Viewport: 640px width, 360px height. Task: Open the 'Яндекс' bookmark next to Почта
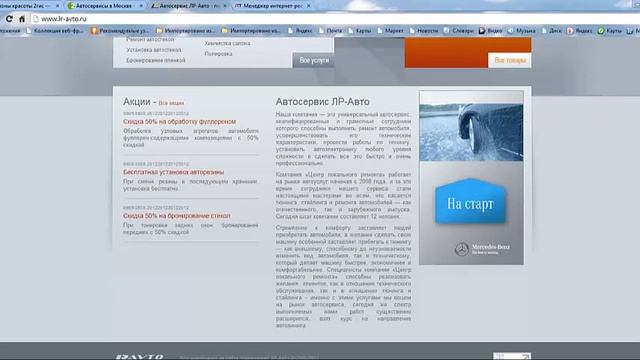(300, 31)
